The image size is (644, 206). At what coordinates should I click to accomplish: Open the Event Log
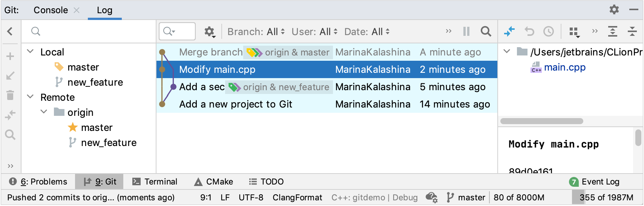click(595, 182)
